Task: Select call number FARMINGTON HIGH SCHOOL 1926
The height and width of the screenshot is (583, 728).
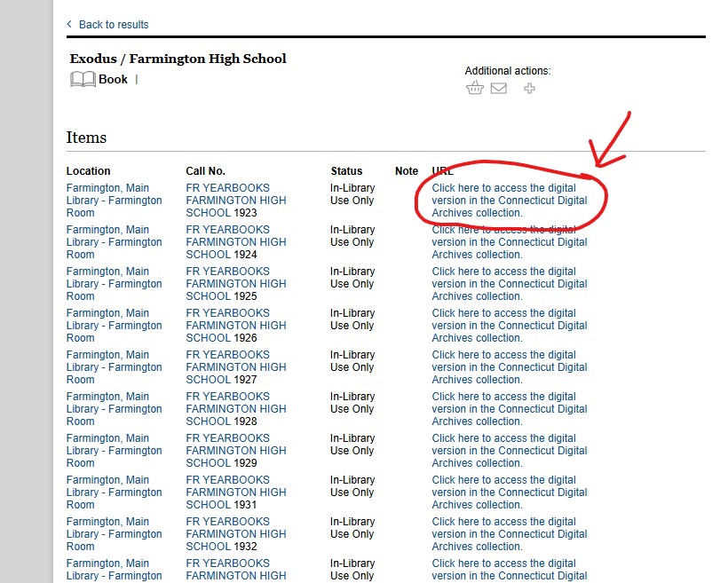Action: (x=236, y=326)
